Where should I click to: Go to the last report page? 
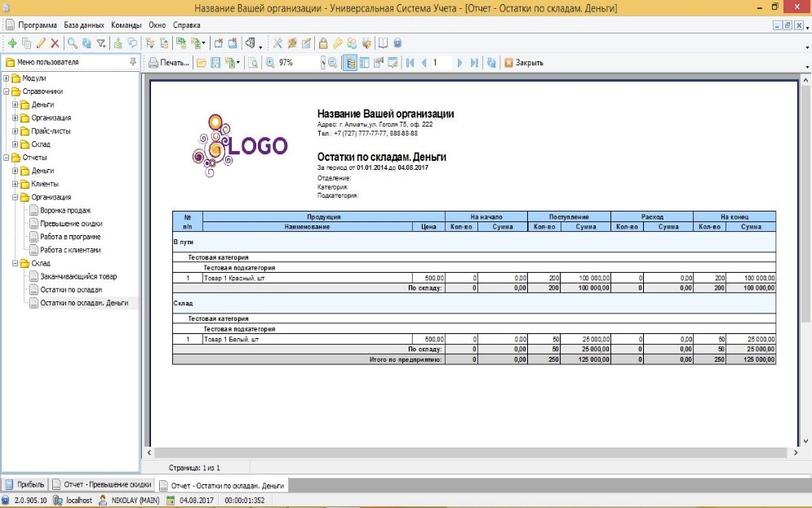click(474, 63)
